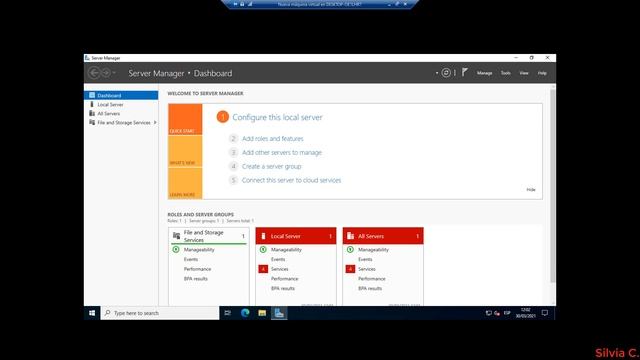This screenshot has height=360, width=640.
Task: Click the network icon in system tray
Action: coord(489,313)
